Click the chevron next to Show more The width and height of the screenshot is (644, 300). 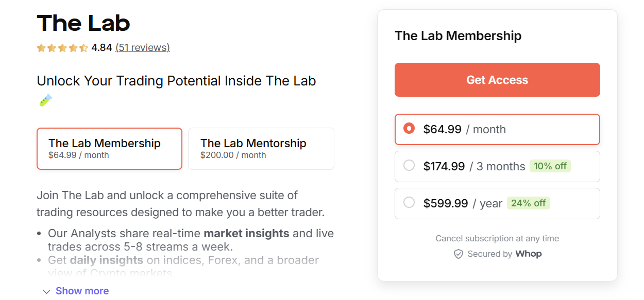click(46, 291)
